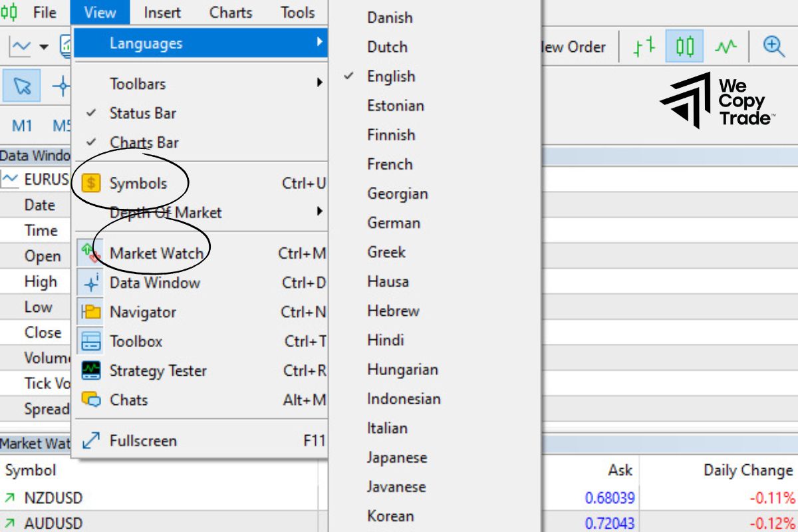This screenshot has width=798, height=532.
Task: Toggle the Status Bar checkmark
Action: point(144,113)
